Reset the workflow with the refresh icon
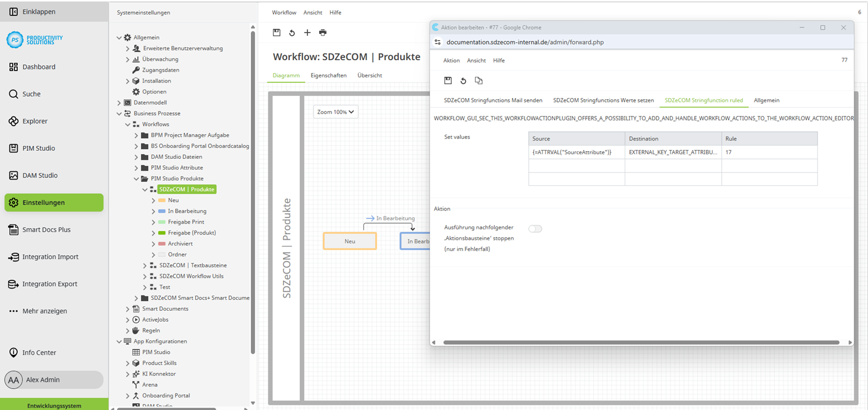This screenshot has width=868, height=410. [x=292, y=33]
